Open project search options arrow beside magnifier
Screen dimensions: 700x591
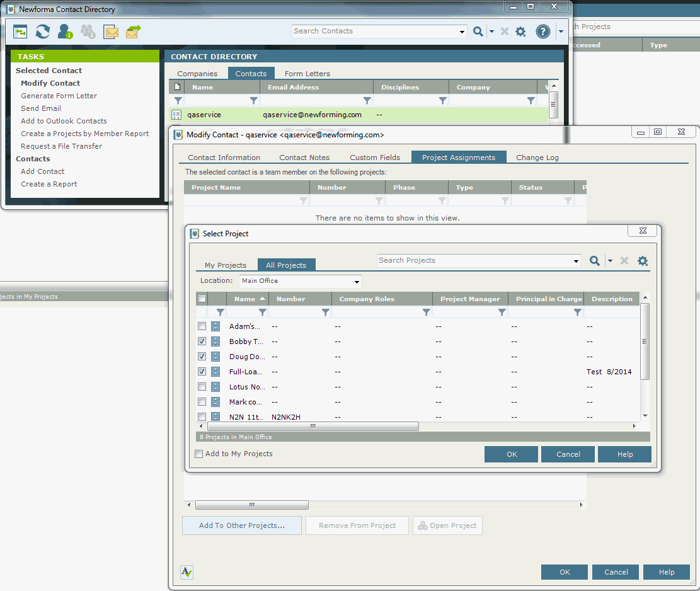(x=610, y=261)
